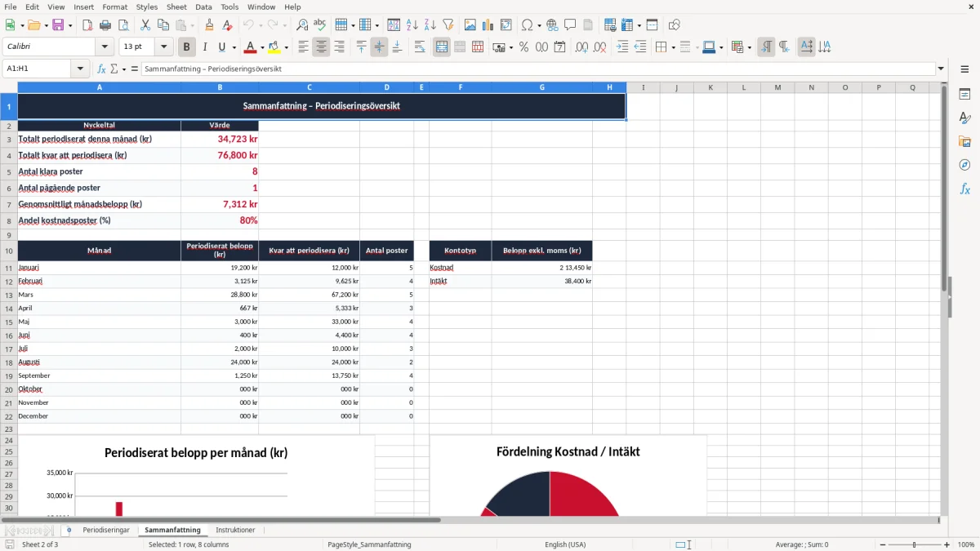Insert Image icon in toolbar

coord(470,25)
